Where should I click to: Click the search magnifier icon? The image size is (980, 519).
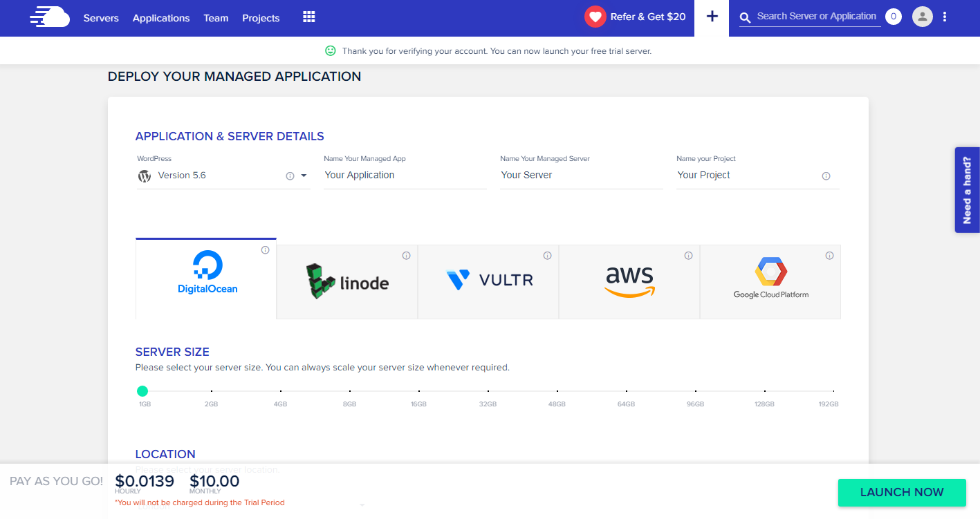pos(746,17)
